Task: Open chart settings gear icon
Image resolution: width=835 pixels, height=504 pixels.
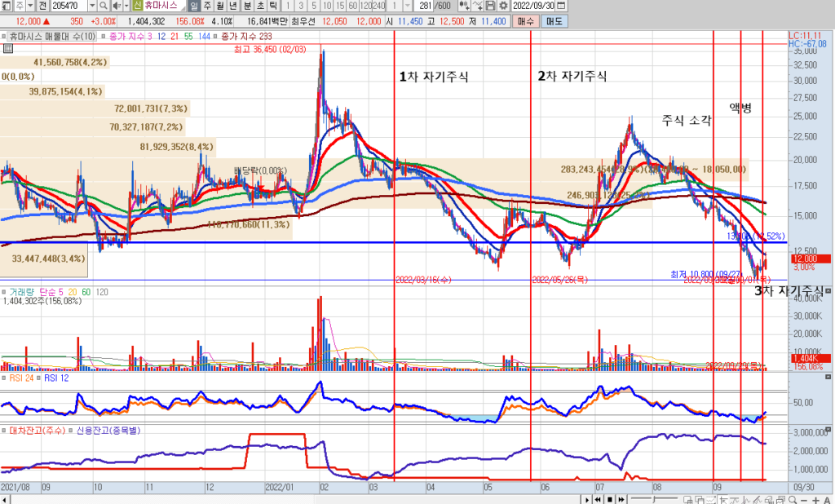Action: pos(503,6)
